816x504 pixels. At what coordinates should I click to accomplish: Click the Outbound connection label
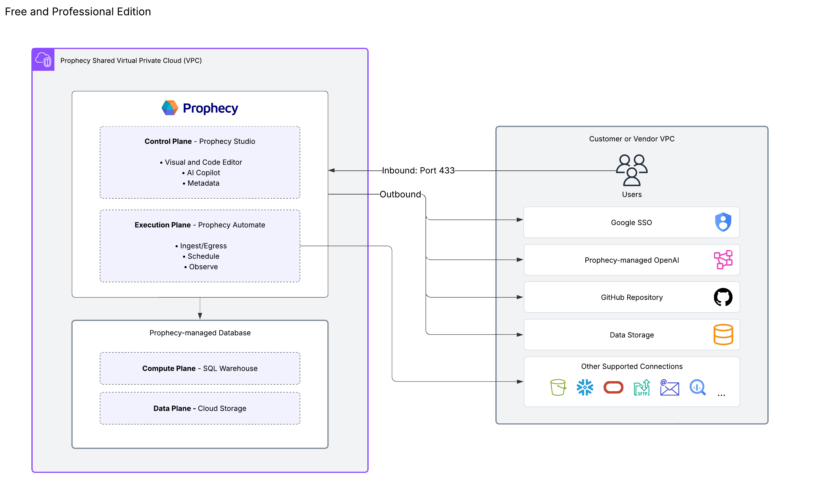400,194
